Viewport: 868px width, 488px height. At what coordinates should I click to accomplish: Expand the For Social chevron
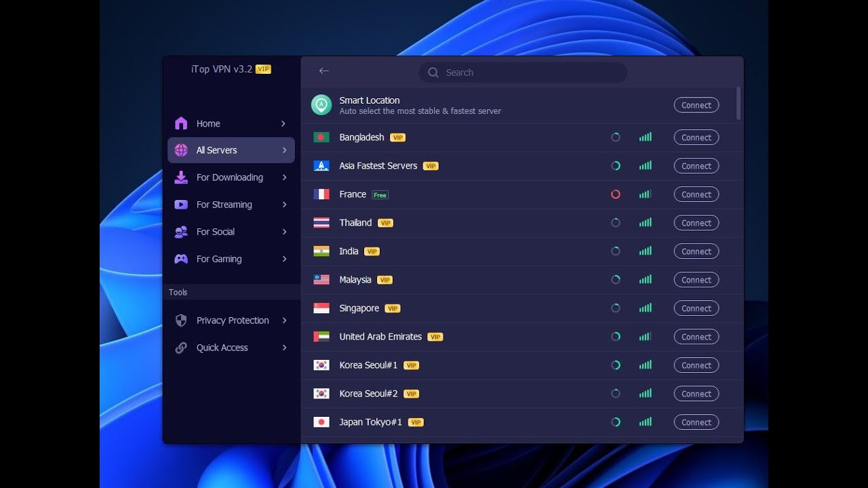(283, 232)
